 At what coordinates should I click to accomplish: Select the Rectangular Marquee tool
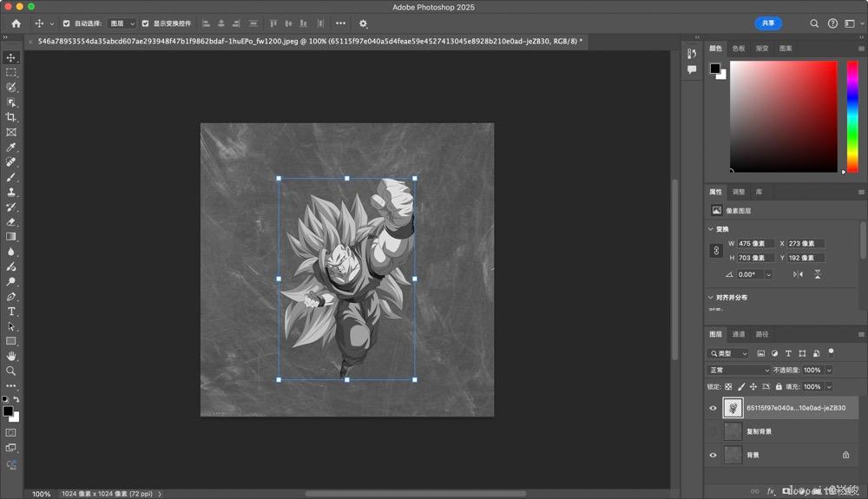coord(11,72)
